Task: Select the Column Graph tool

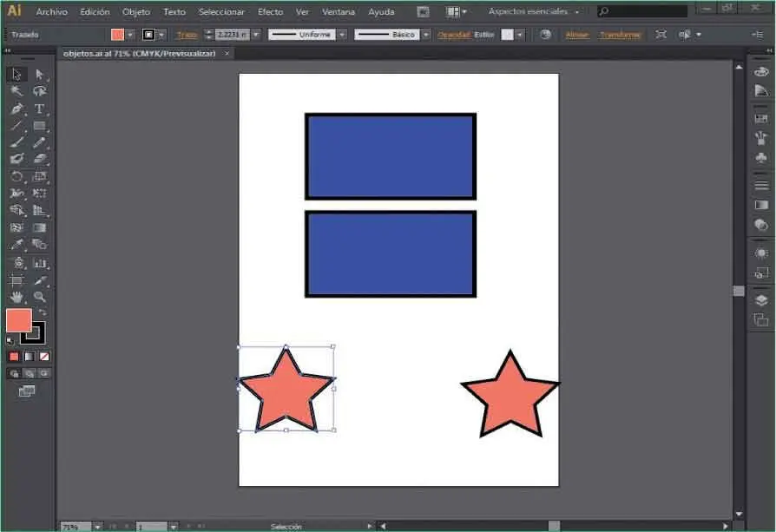Action: [x=40, y=263]
